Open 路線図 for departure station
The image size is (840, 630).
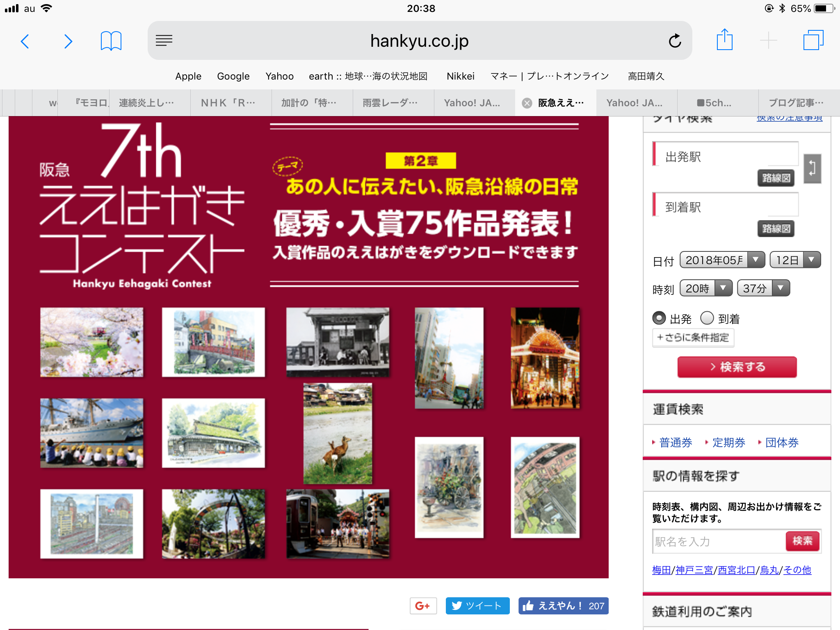pyautogui.click(x=776, y=178)
